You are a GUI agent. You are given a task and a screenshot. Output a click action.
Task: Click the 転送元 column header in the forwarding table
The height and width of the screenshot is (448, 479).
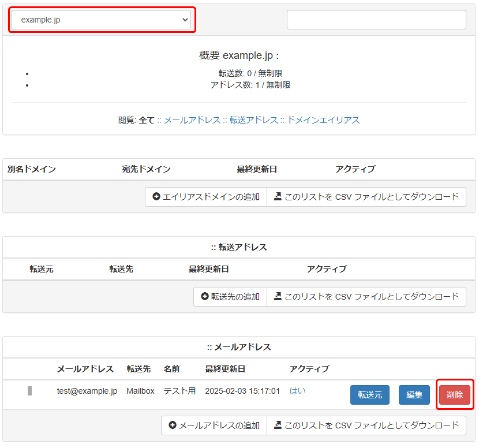coord(42,269)
